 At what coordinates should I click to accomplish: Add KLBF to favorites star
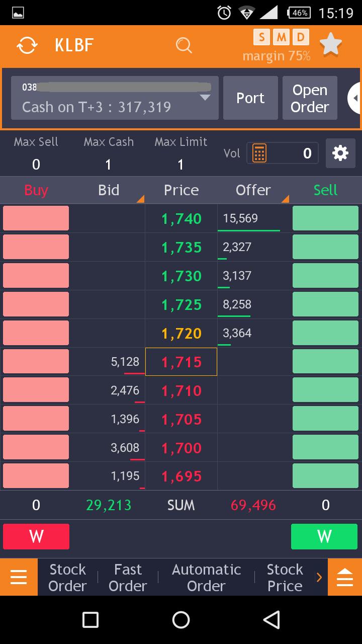coord(331,44)
